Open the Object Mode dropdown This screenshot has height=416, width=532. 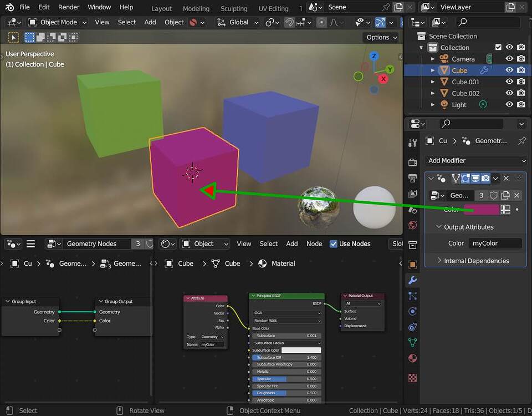pyautogui.click(x=57, y=22)
